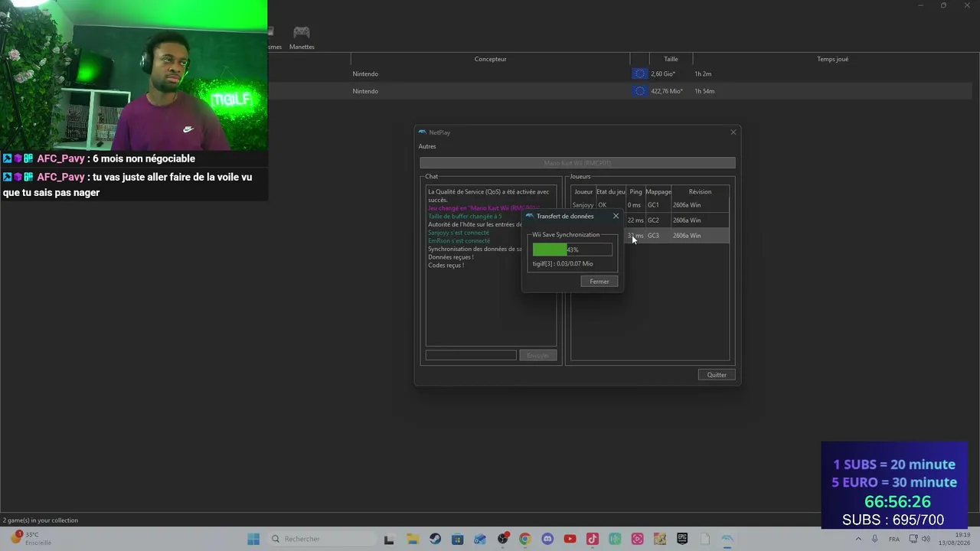Click the Mappage column header
The width and height of the screenshot is (980, 551).
point(658,192)
